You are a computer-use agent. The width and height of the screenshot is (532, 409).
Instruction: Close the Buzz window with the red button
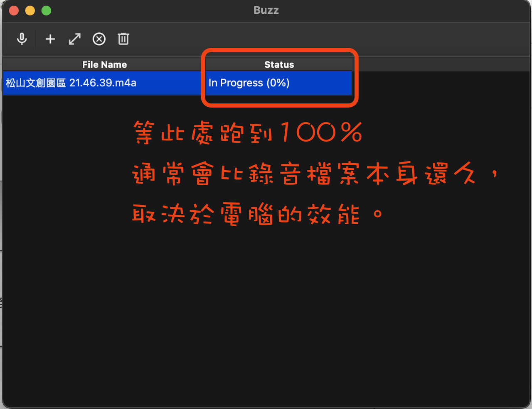point(14,10)
